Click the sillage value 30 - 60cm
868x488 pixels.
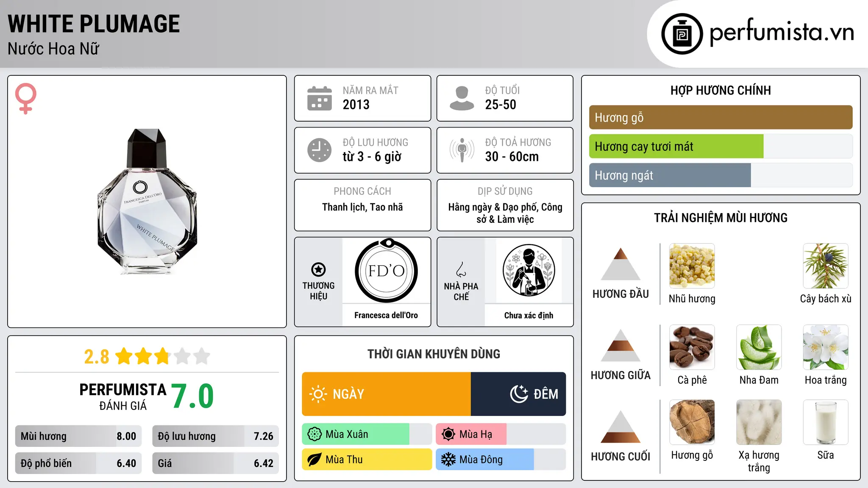coord(512,157)
